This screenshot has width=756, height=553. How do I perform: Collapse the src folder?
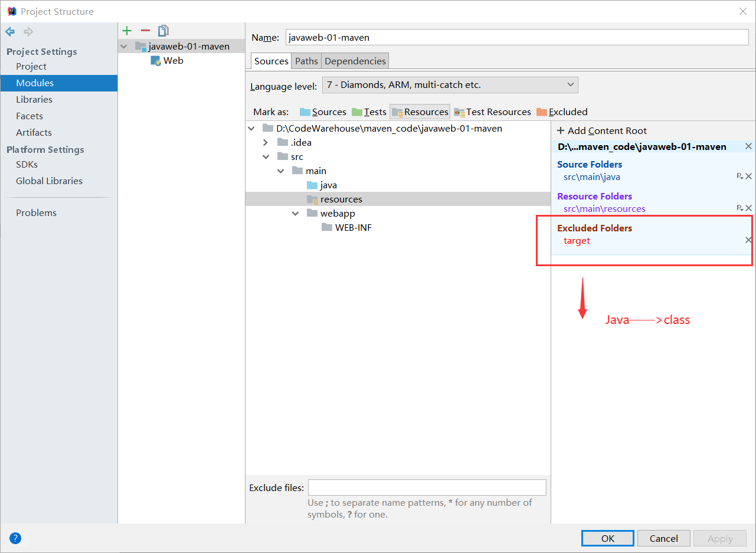[x=266, y=157]
